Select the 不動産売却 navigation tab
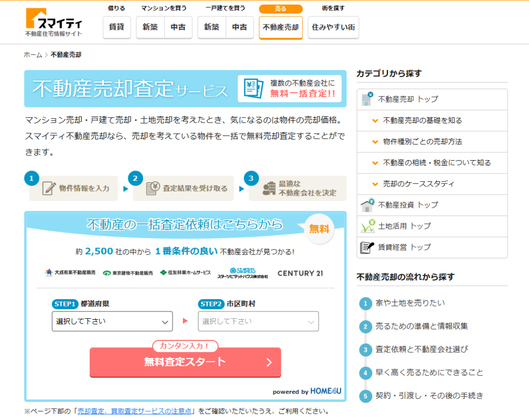This screenshot has width=529, height=420. [x=281, y=27]
